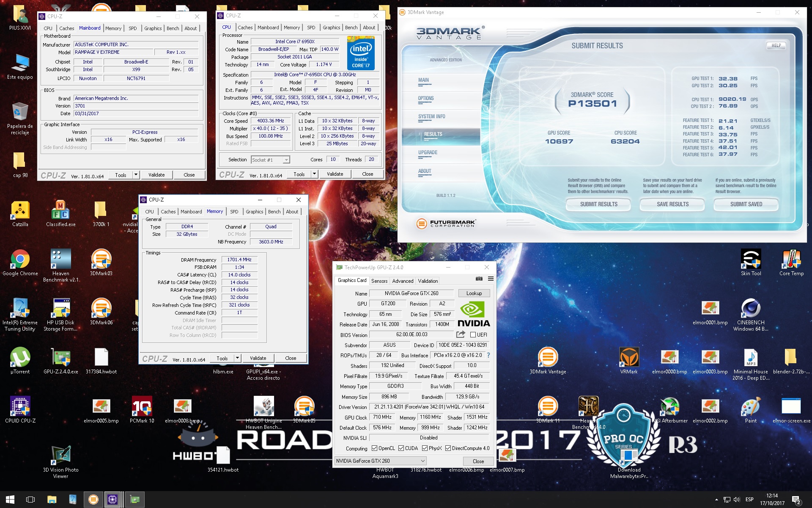Open HP USB Disk Storage Format tool

pos(61,315)
